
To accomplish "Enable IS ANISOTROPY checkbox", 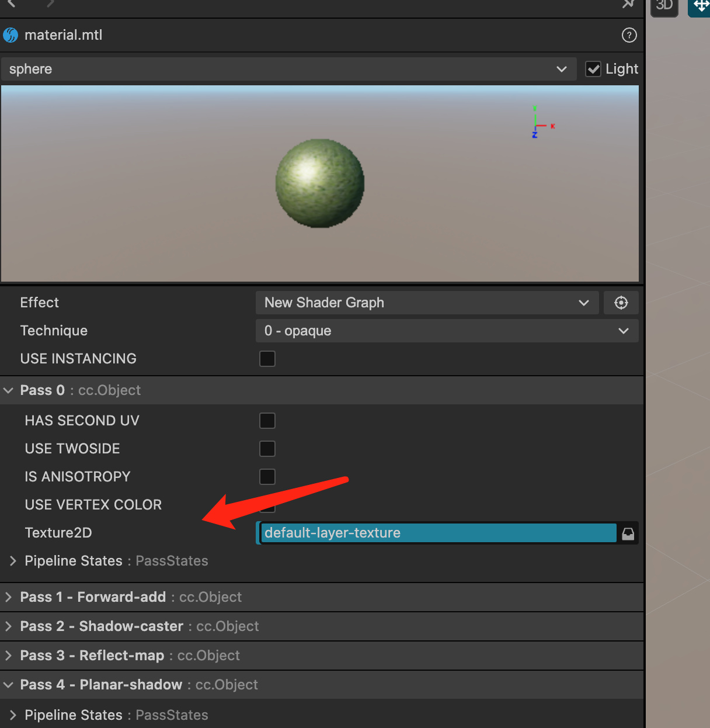I will point(267,477).
